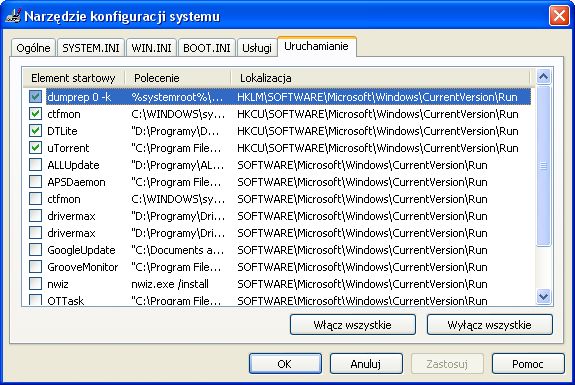
Task: Click the Lokalizacja column header
Action: point(380,78)
